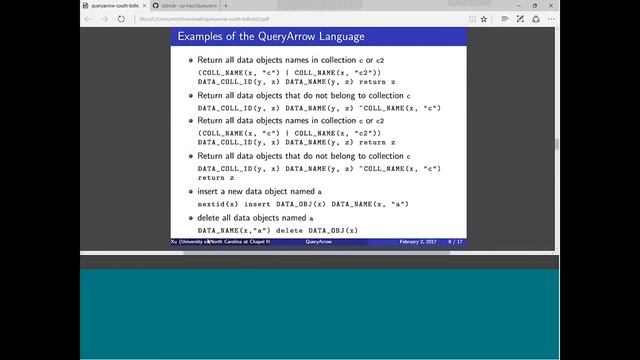640x360 pixels.
Task: Close the queryarrow PDF tab
Action: (144, 6)
